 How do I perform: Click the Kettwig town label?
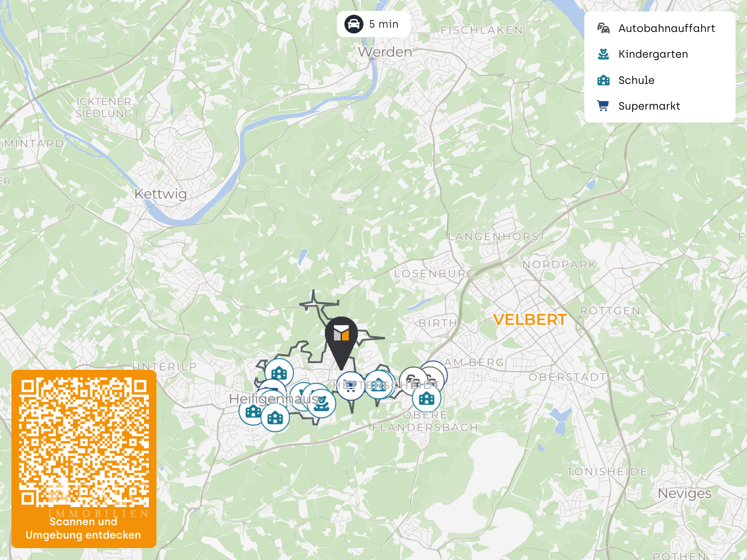(x=161, y=194)
